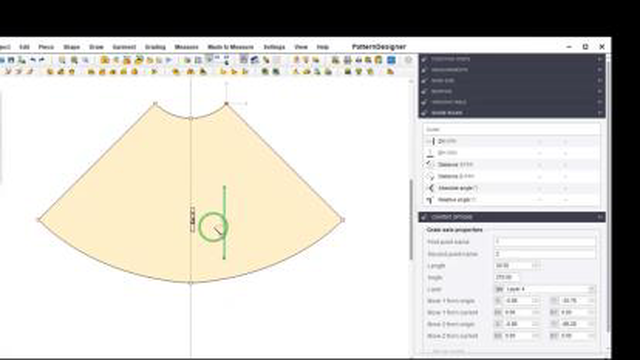Image resolution: width=640 pixels, height=360 pixels.
Task: Click the right side panel scrollbar
Action: coord(608,196)
